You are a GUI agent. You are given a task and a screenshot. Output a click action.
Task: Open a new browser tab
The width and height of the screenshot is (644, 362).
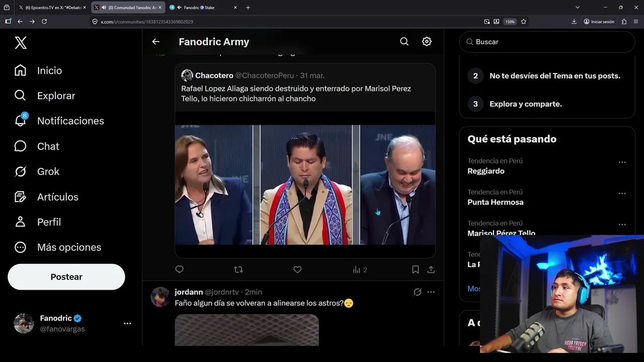point(248,8)
